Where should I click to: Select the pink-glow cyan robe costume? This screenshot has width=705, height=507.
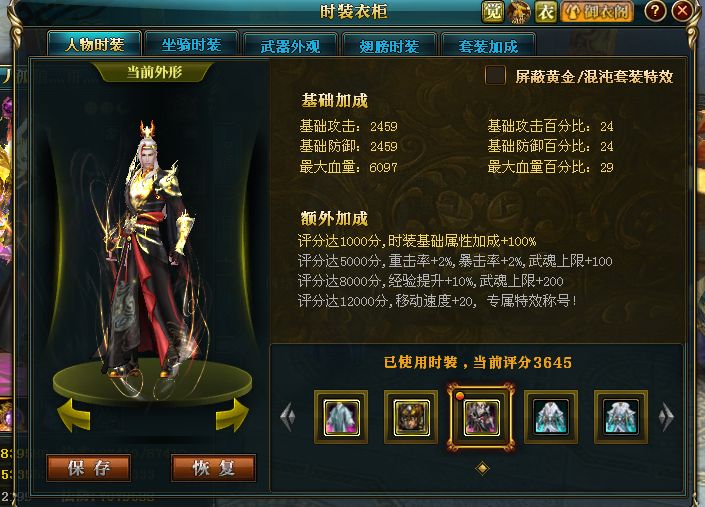tap(341, 417)
